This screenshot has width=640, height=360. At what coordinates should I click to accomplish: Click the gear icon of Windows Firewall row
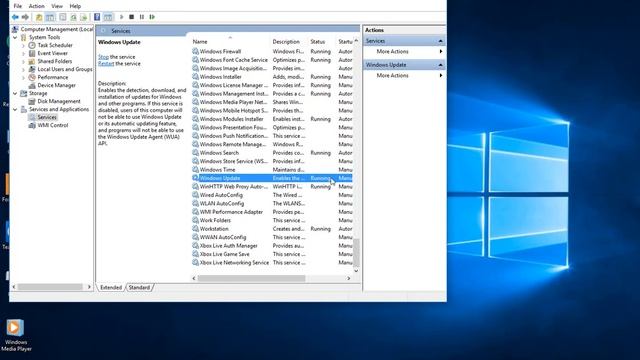pos(196,51)
